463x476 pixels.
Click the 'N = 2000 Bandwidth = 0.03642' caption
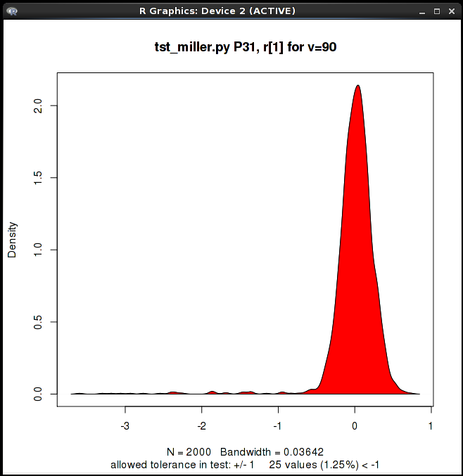(246, 451)
